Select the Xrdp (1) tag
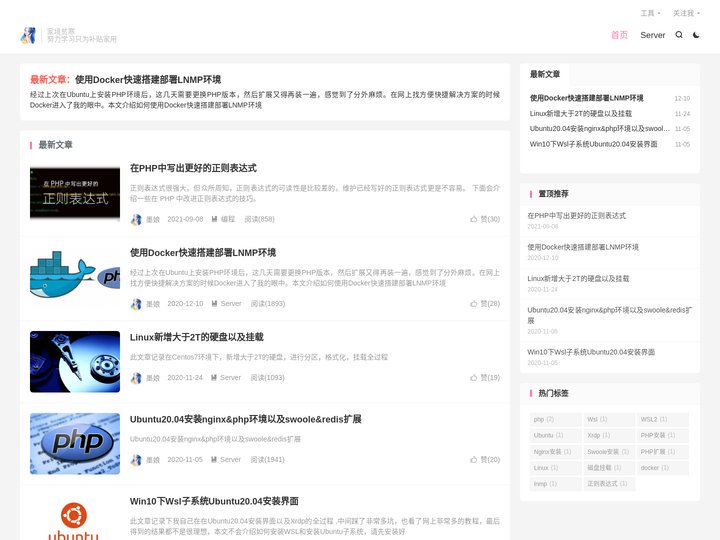 click(x=609, y=435)
